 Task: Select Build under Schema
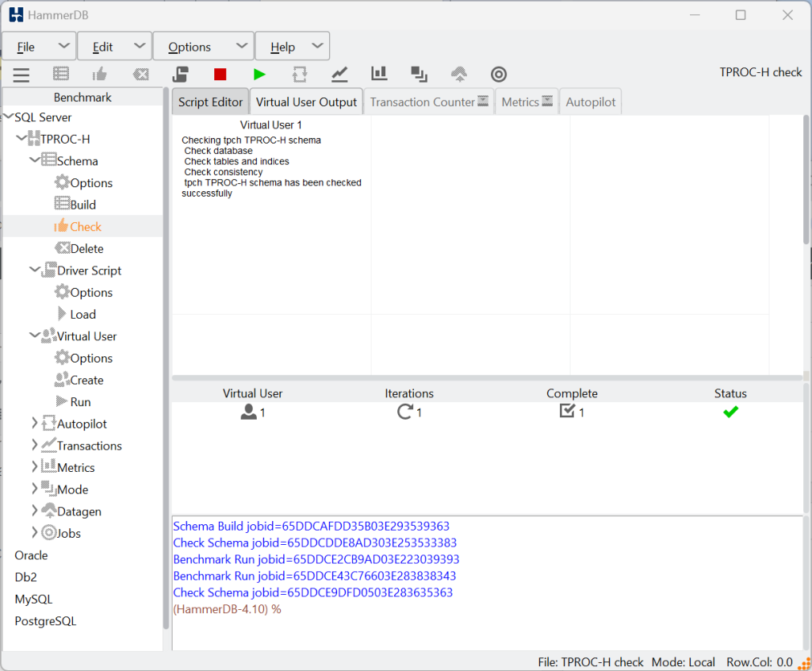pos(75,205)
